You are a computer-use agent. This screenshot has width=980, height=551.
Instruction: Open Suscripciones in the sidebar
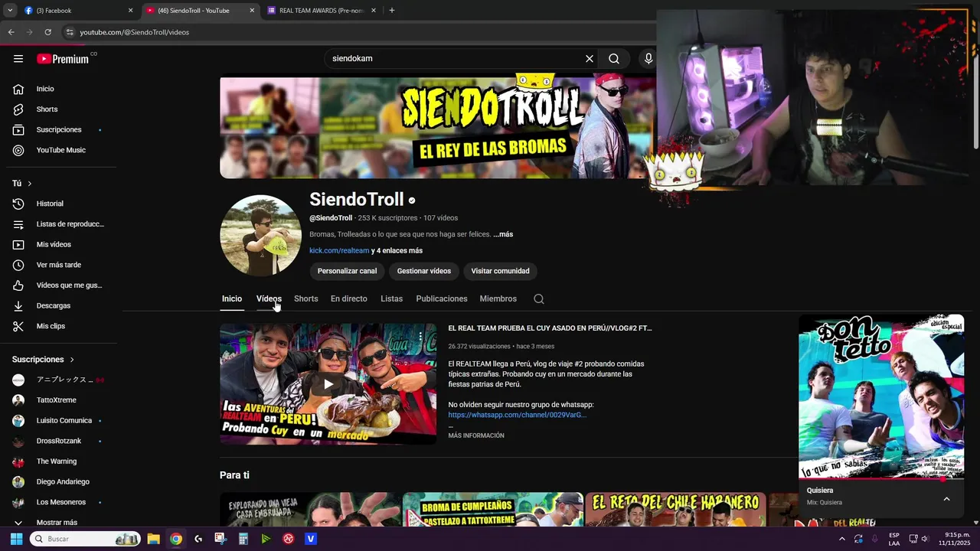pos(58,130)
